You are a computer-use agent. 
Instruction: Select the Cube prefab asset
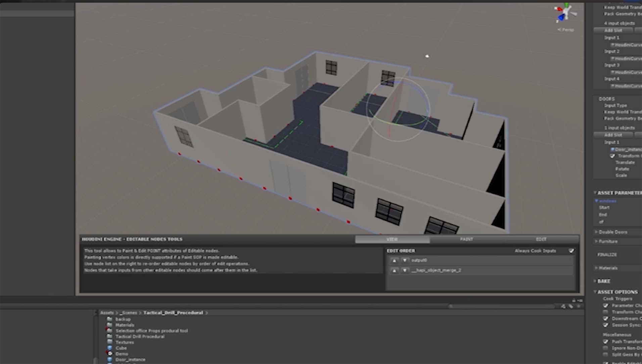[121, 348]
